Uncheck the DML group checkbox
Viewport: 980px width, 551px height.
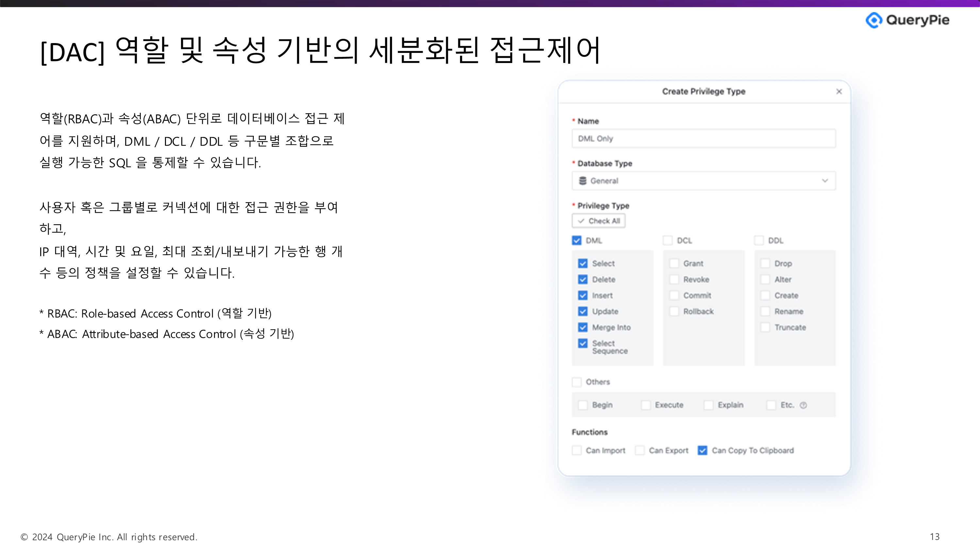pos(577,241)
